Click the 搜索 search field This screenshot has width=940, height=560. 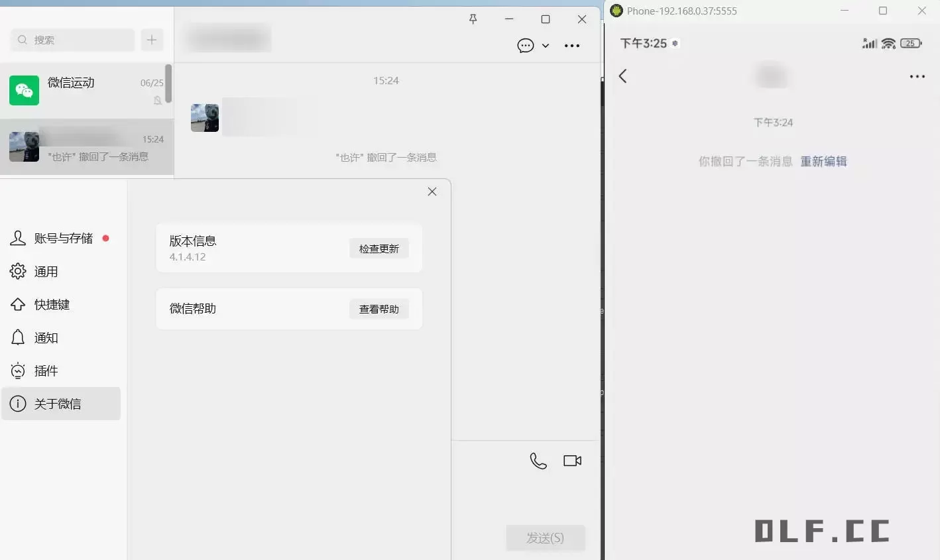(73, 40)
